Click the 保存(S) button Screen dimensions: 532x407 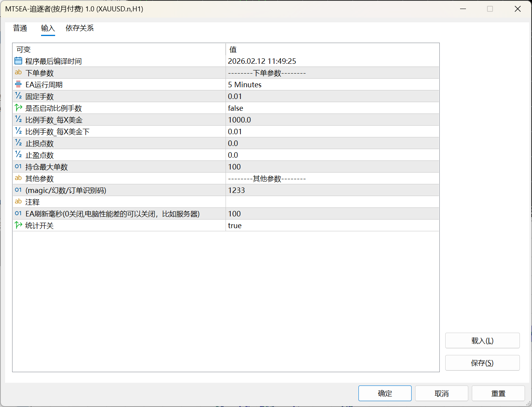[x=482, y=363]
